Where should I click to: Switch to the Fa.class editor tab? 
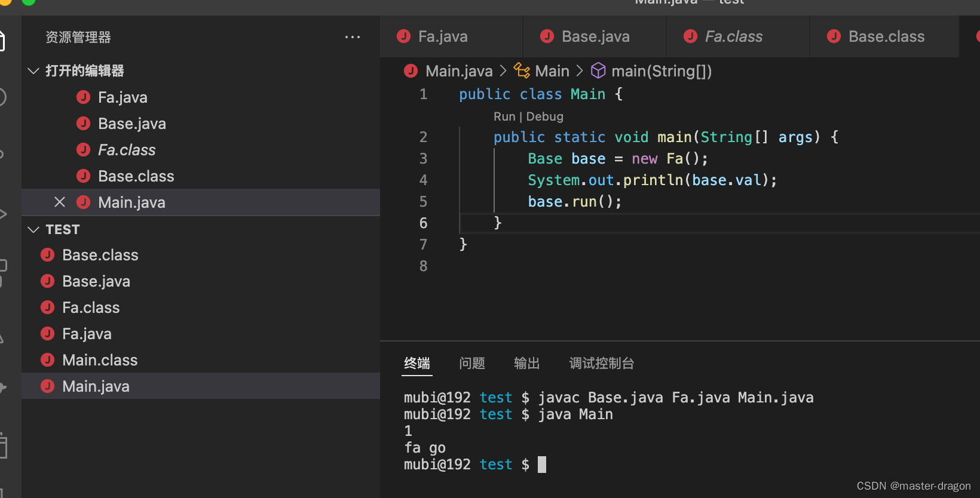tap(738, 36)
